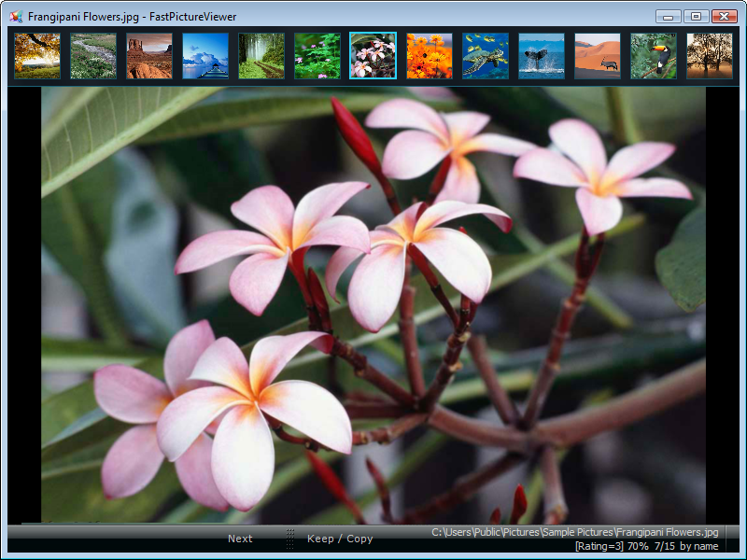747x560 pixels.
Task: Select the sepia tree silhouette thumbnail
Action: [x=710, y=56]
